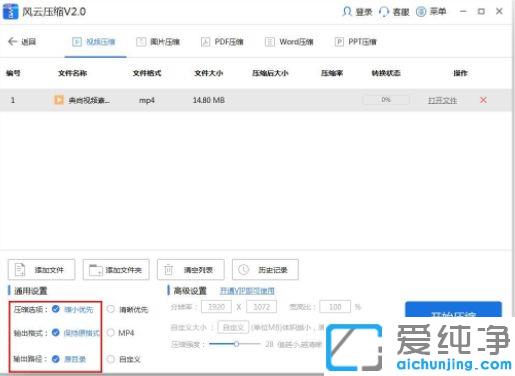
Task: Click the 转换状态 column header
Action: [386, 73]
